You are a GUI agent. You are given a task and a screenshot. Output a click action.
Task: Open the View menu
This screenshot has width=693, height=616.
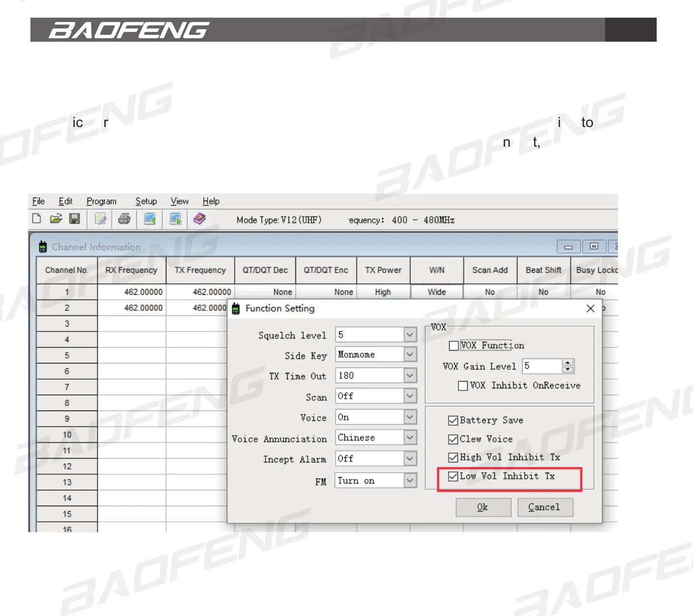click(180, 202)
